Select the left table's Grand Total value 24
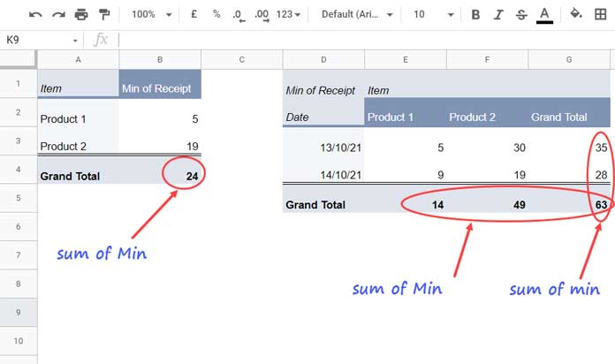 tap(160, 170)
